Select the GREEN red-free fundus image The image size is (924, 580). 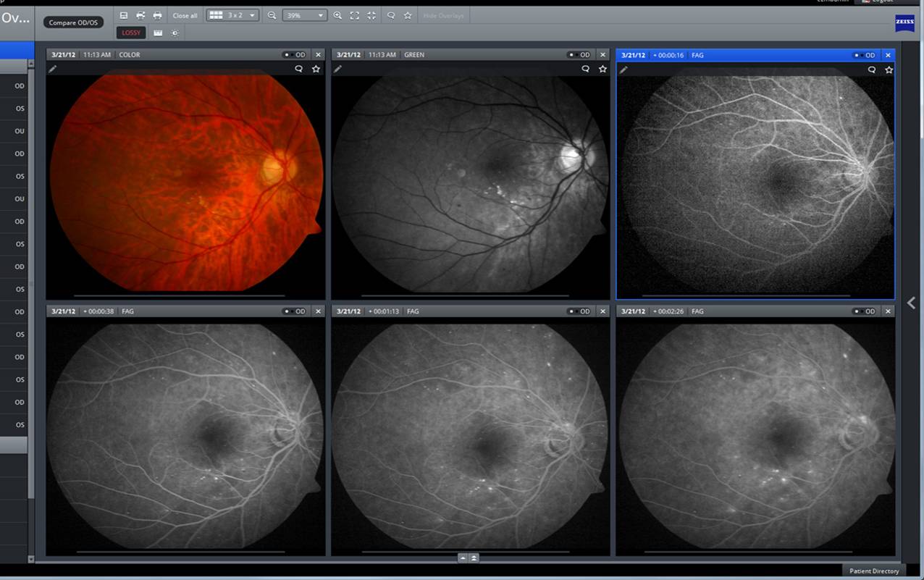471,180
